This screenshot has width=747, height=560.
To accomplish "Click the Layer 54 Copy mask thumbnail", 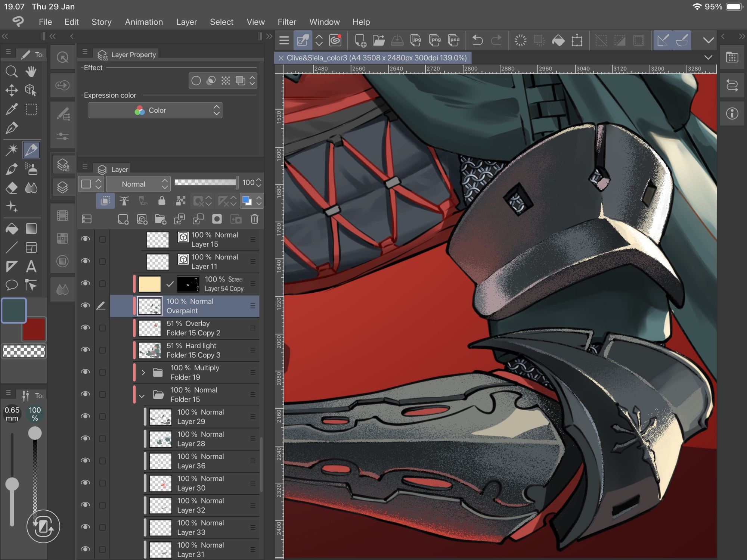I will coord(188,284).
